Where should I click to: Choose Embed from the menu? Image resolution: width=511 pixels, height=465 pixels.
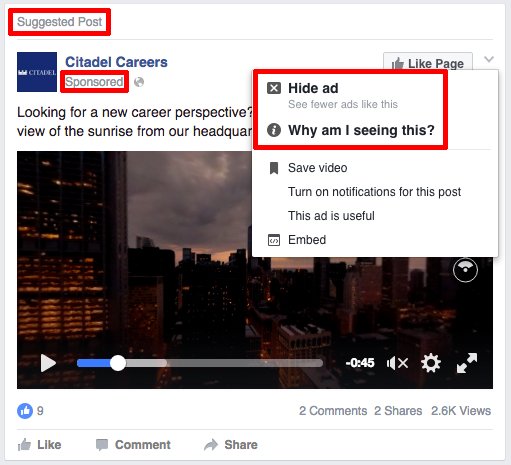click(x=307, y=240)
